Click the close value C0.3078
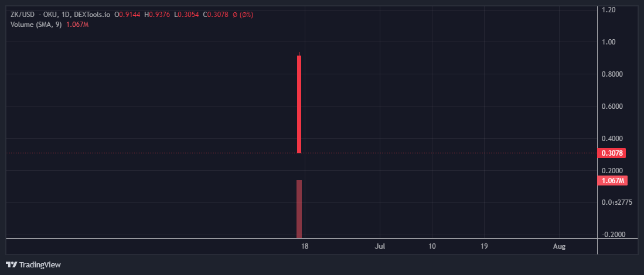 click(216, 15)
